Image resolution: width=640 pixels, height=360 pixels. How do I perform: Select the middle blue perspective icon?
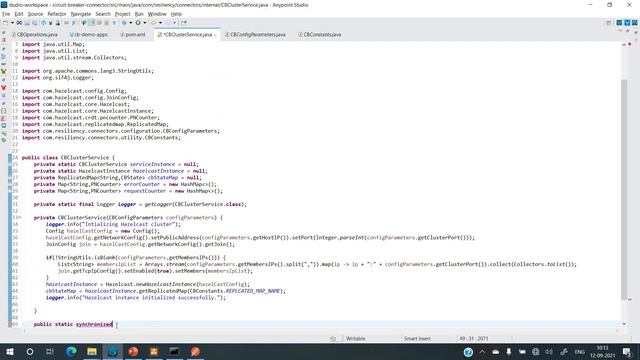(627, 23)
